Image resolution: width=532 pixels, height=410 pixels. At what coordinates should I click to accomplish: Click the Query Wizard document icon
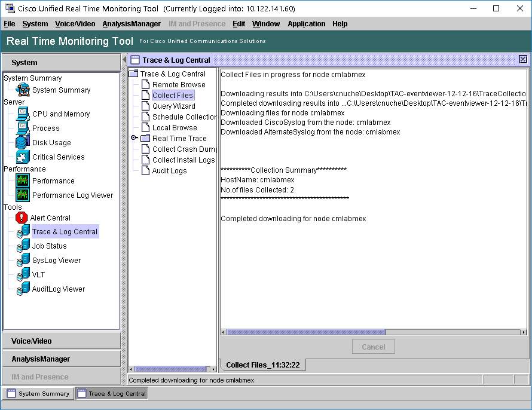pyautogui.click(x=146, y=106)
